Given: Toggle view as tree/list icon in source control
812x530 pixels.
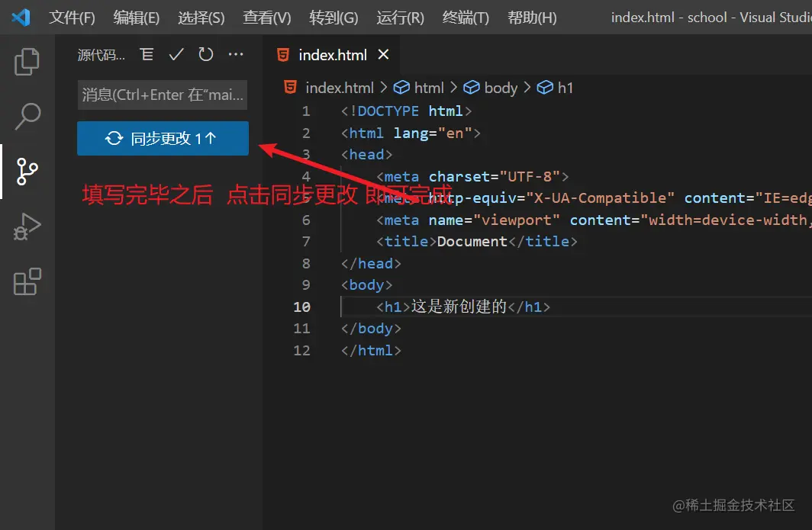Looking at the screenshot, I should coord(147,54).
